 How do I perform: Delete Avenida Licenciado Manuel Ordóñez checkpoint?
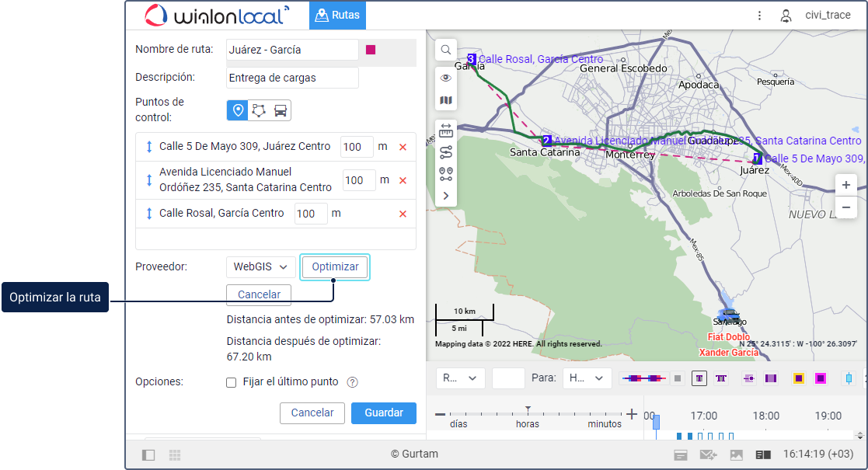coord(403,180)
